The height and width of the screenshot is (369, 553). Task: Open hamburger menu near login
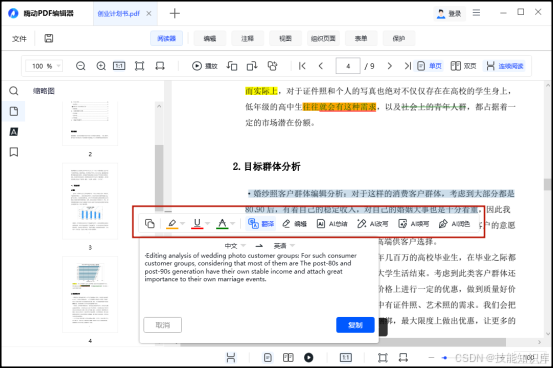pos(476,13)
